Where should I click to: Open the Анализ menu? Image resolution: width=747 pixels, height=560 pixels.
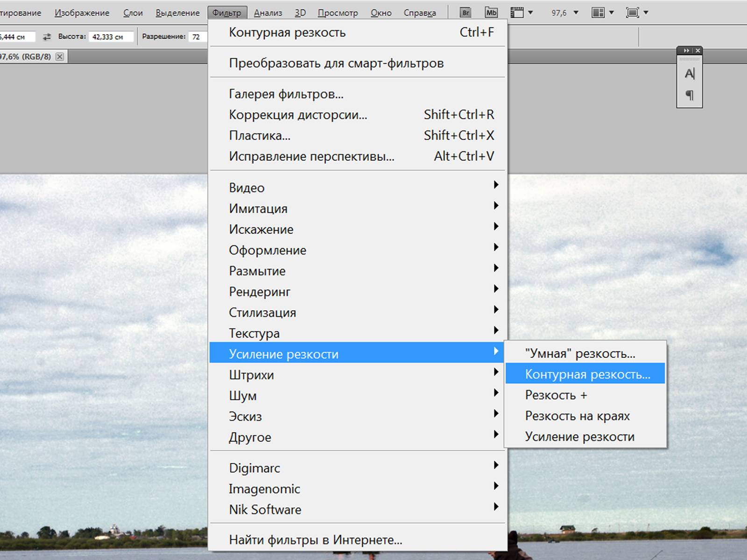[x=268, y=13]
